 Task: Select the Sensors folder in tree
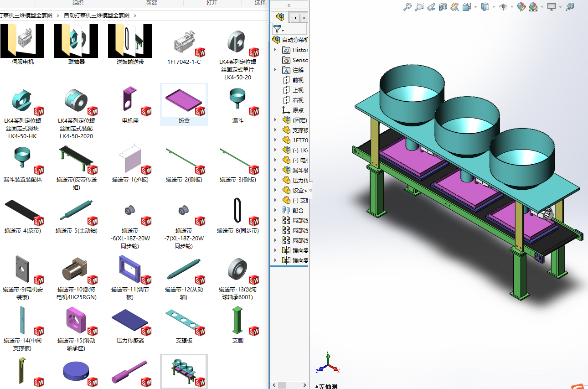tap(295, 60)
